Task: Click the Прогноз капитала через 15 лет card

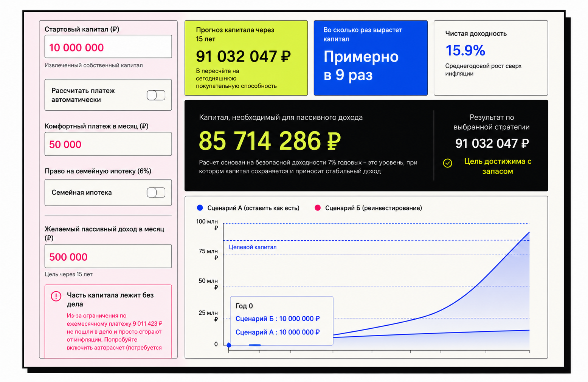Action: coord(246,58)
